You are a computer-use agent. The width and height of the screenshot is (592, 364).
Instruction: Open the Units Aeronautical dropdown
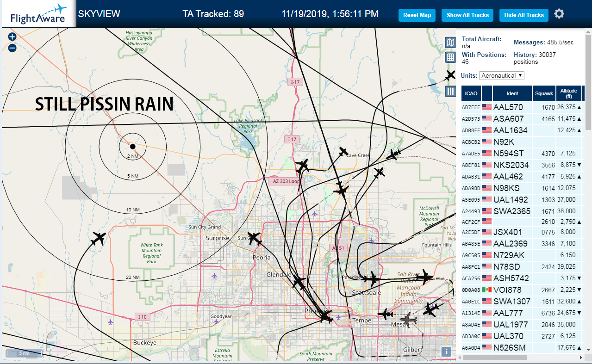click(x=502, y=75)
